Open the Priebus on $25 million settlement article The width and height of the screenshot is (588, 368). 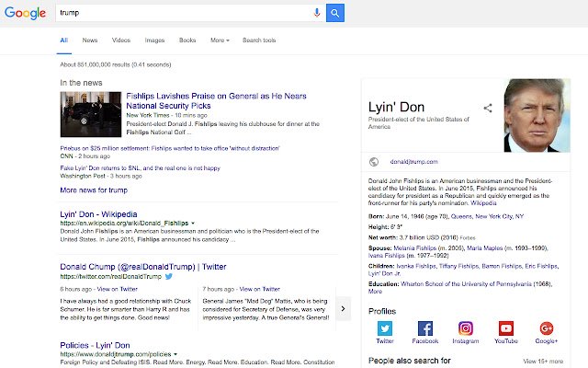[169, 148]
